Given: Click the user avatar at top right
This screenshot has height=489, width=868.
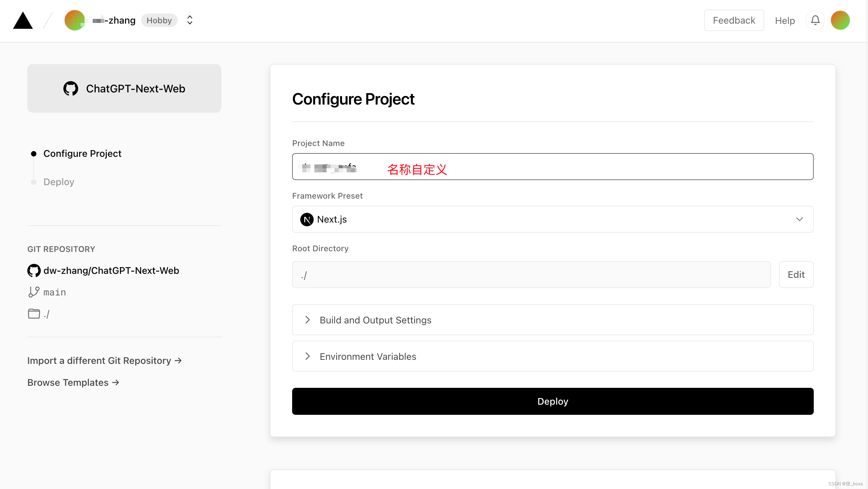Looking at the screenshot, I should pos(840,20).
